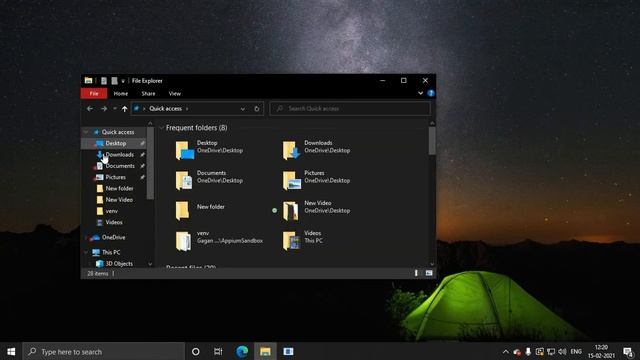Image resolution: width=640 pixels, height=360 pixels.
Task: Open Task View on the taskbar
Action: click(x=218, y=351)
